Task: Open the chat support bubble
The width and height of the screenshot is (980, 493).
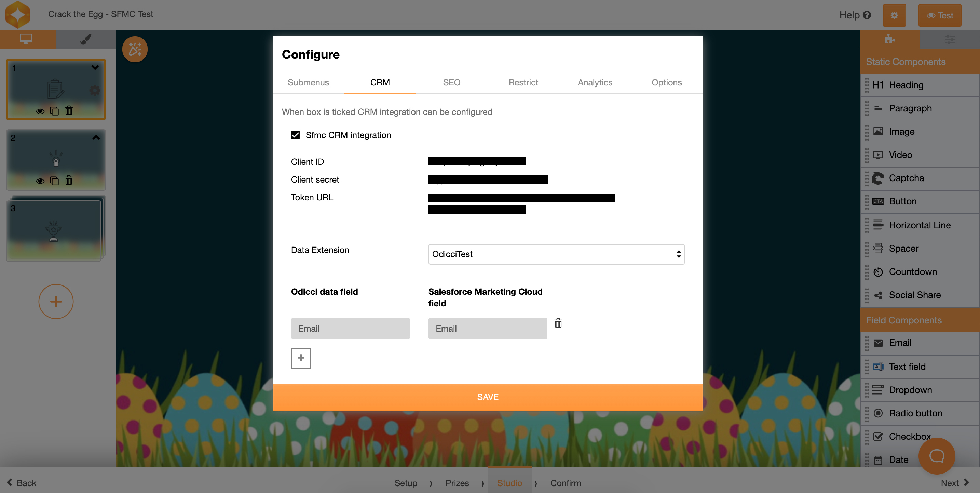Action: 936,456
